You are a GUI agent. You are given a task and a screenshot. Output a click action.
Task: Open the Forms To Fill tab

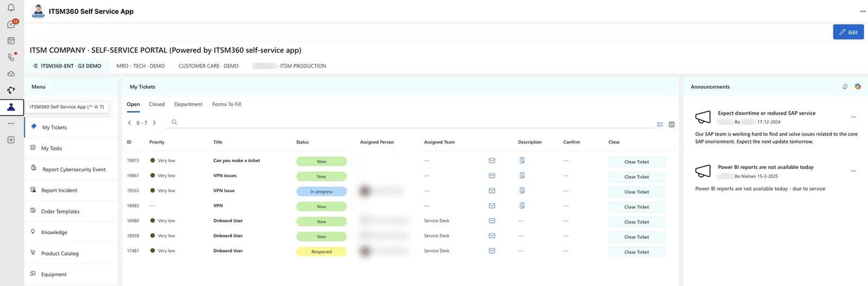pyautogui.click(x=227, y=105)
